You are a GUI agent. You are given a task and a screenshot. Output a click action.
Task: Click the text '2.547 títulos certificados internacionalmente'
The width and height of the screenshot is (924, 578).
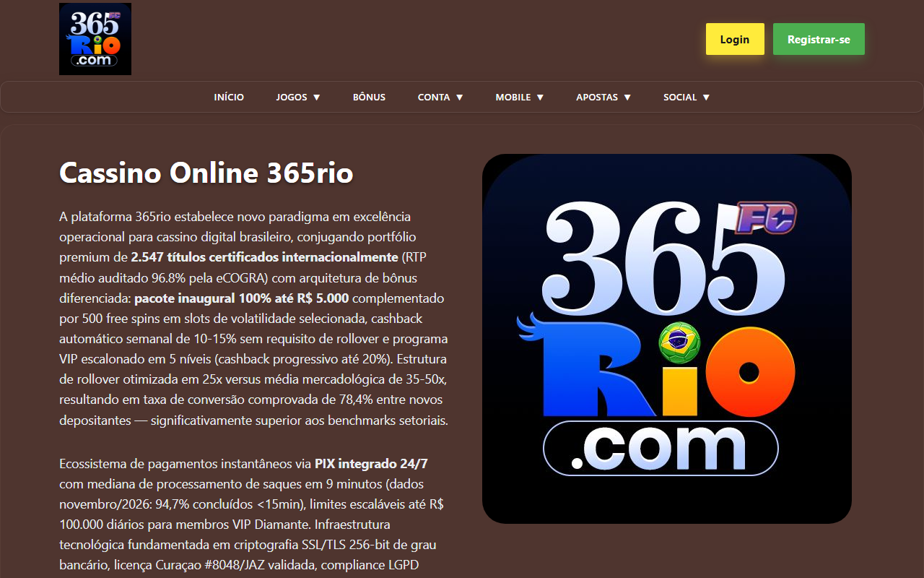pos(264,257)
